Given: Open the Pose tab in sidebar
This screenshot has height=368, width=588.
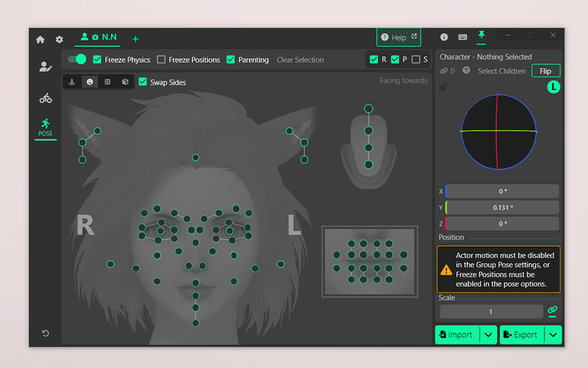Looking at the screenshot, I should (x=45, y=127).
